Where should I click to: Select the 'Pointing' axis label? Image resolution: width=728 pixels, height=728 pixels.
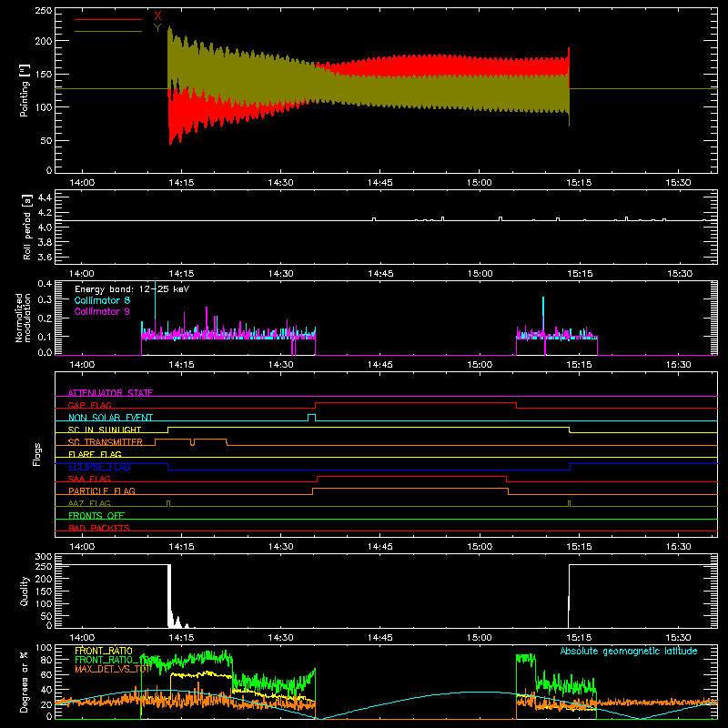pos(25,90)
